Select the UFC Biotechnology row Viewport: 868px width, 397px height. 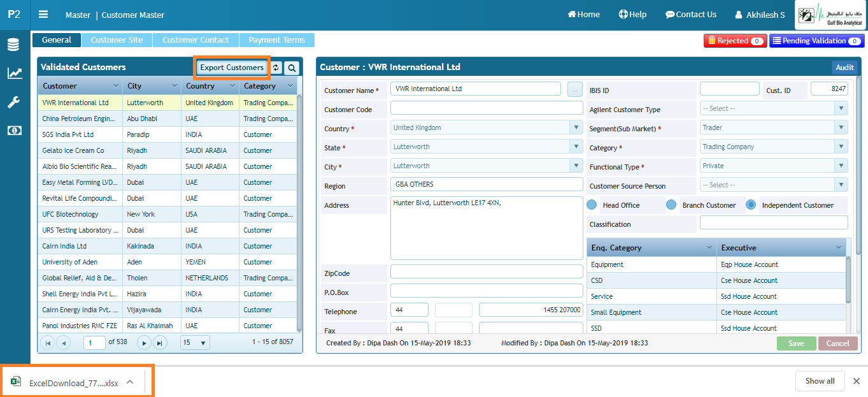(x=167, y=214)
